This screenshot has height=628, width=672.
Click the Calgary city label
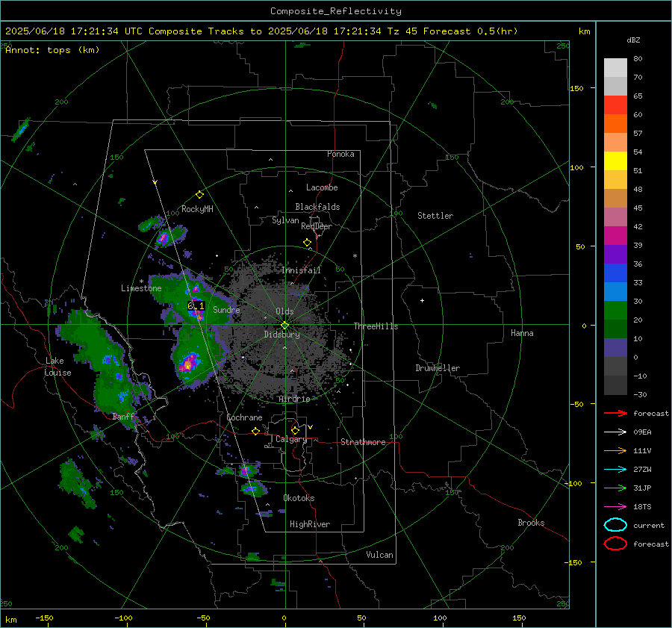click(291, 439)
